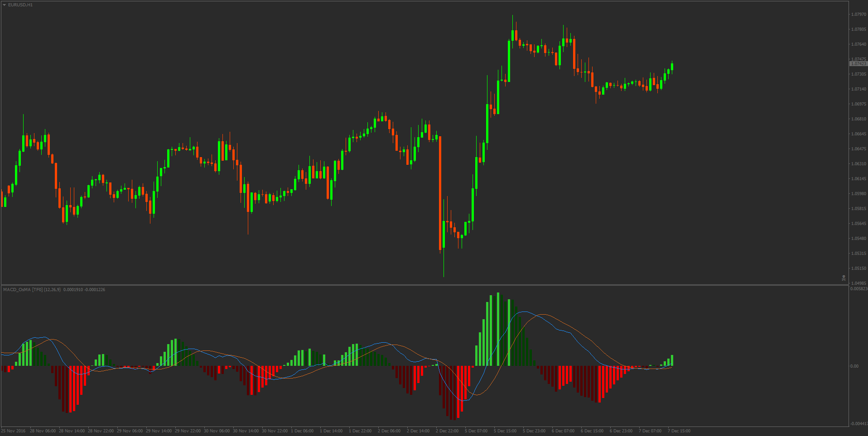
Task: Click the 1.06145 price axis label
Action: tap(858, 179)
